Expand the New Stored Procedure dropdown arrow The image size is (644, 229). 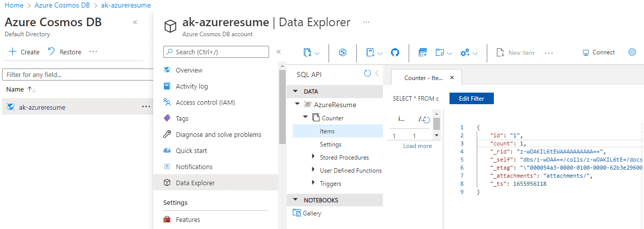coord(475,53)
